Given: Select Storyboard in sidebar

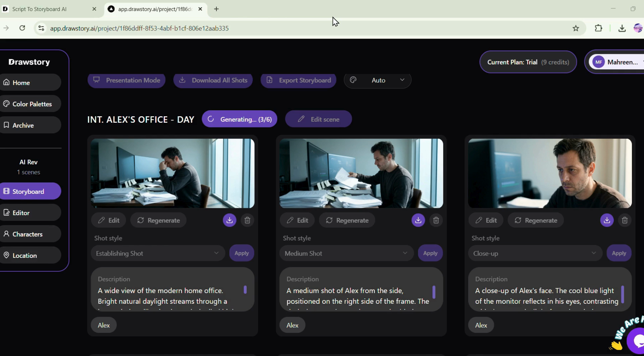Looking at the screenshot, I should point(30,191).
